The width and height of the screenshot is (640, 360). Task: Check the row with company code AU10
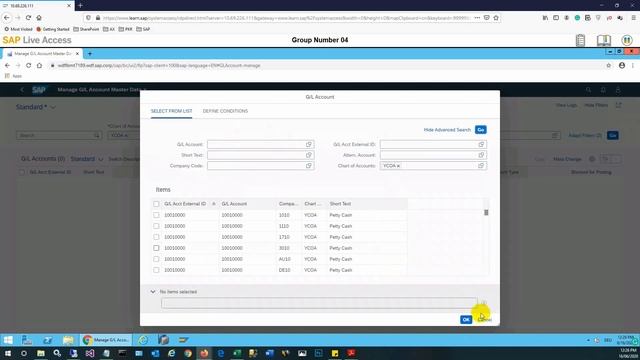tap(156, 259)
